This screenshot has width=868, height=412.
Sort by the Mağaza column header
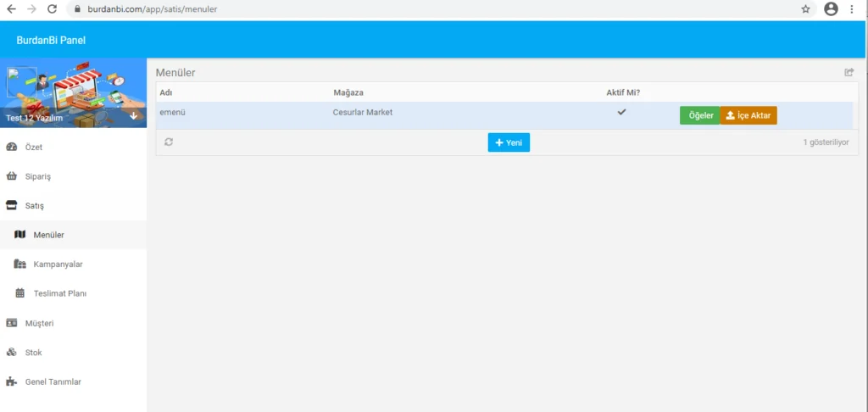coord(348,92)
